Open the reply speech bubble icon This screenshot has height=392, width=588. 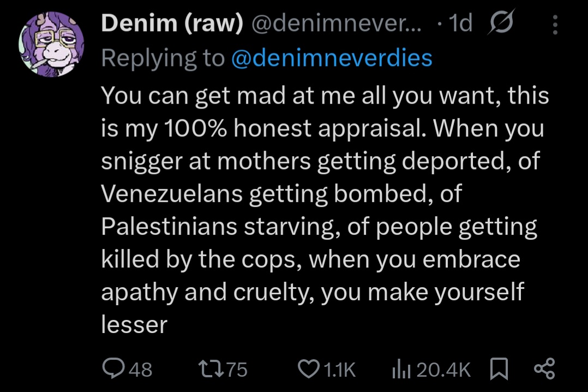[x=113, y=368]
